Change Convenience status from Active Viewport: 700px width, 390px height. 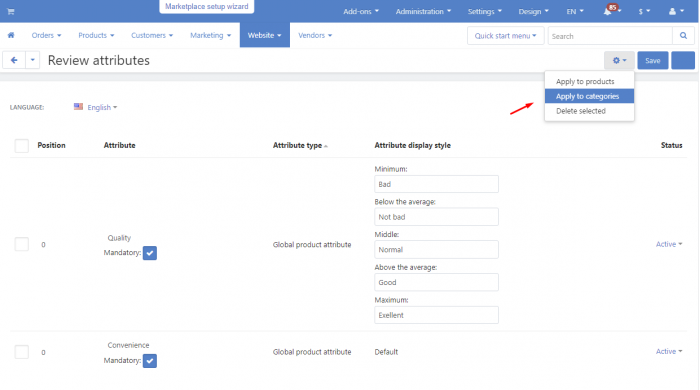[669, 352]
